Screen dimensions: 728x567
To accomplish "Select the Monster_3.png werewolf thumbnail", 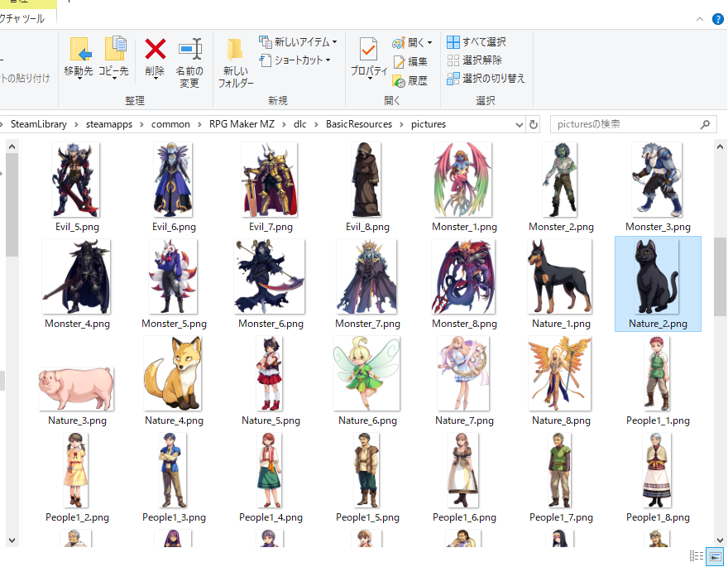I will click(x=657, y=180).
